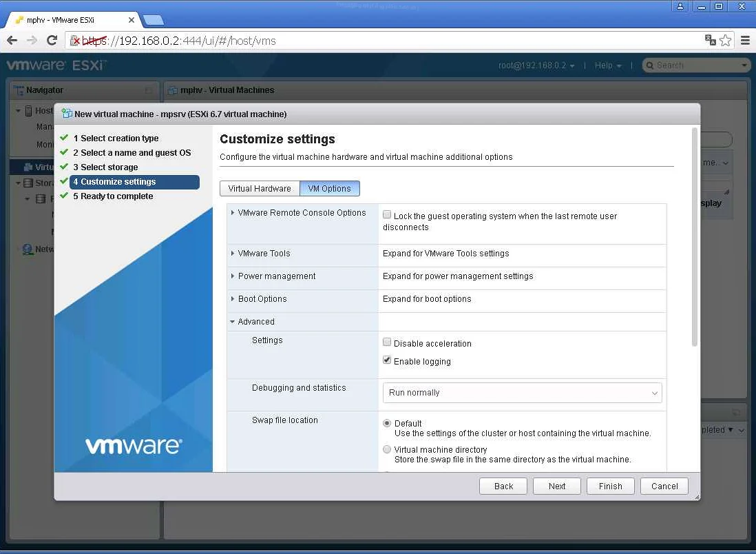
Task: Enable the Disable acceleration checkbox
Action: (387, 342)
